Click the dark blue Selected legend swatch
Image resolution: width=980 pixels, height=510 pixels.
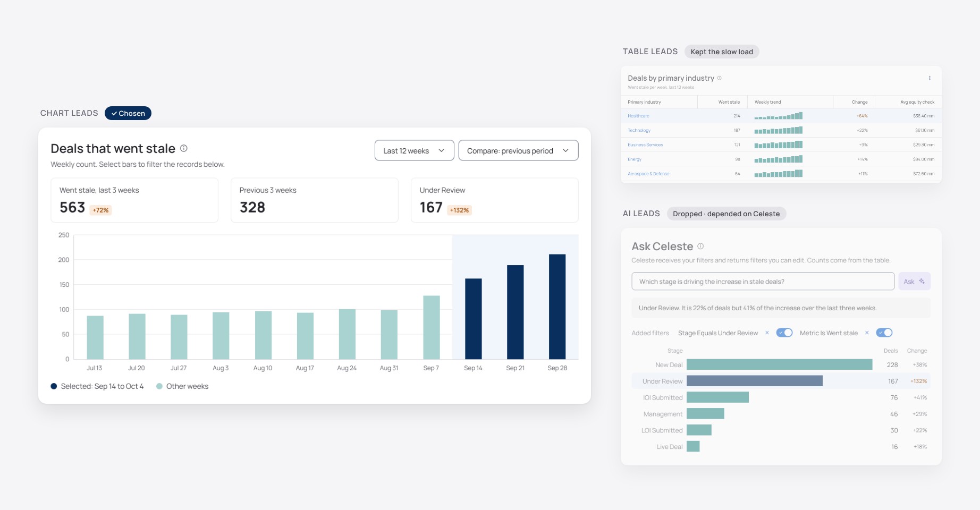click(54, 386)
